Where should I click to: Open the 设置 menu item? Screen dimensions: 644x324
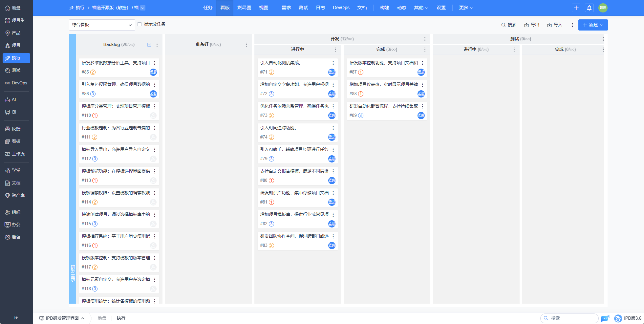441,8
